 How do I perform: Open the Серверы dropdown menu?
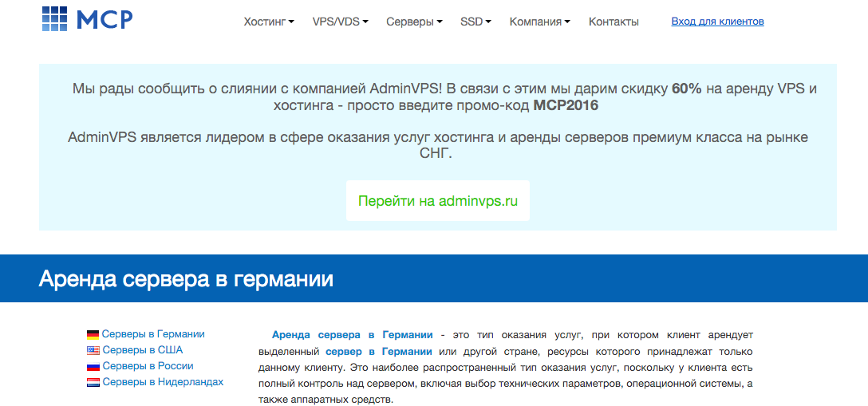[x=415, y=22]
